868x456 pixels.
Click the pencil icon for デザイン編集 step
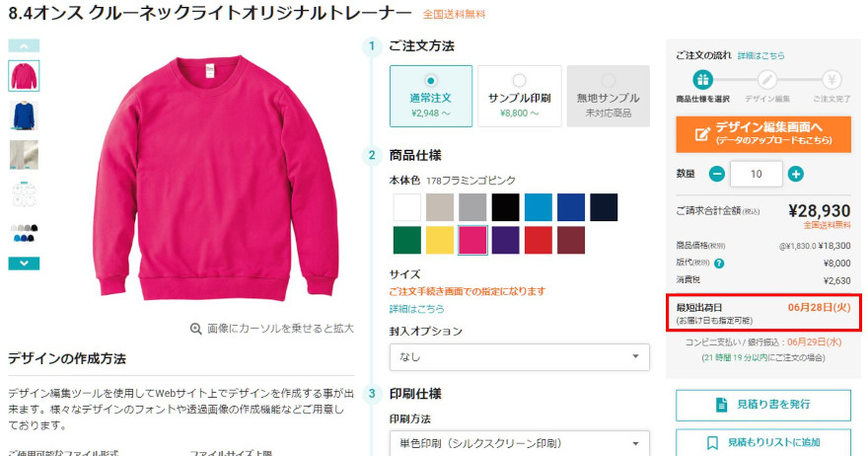[x=767, y=80]
